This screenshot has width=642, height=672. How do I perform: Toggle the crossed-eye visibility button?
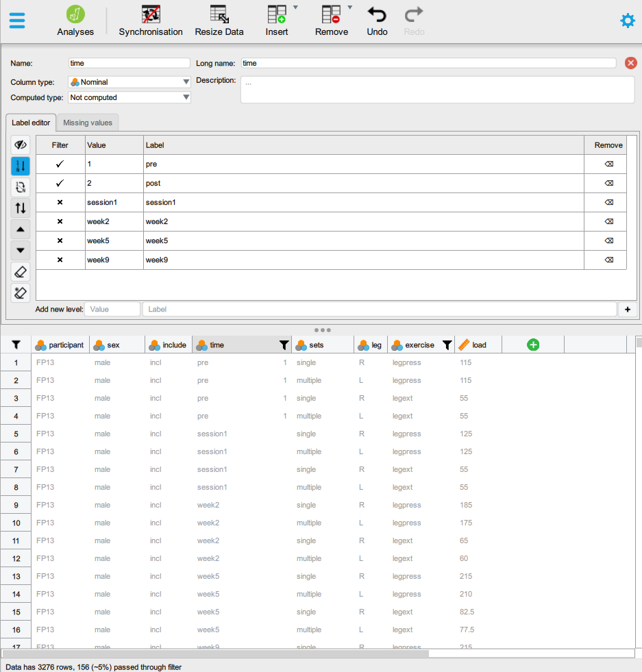pyautogui.click(x=21, y=145)
